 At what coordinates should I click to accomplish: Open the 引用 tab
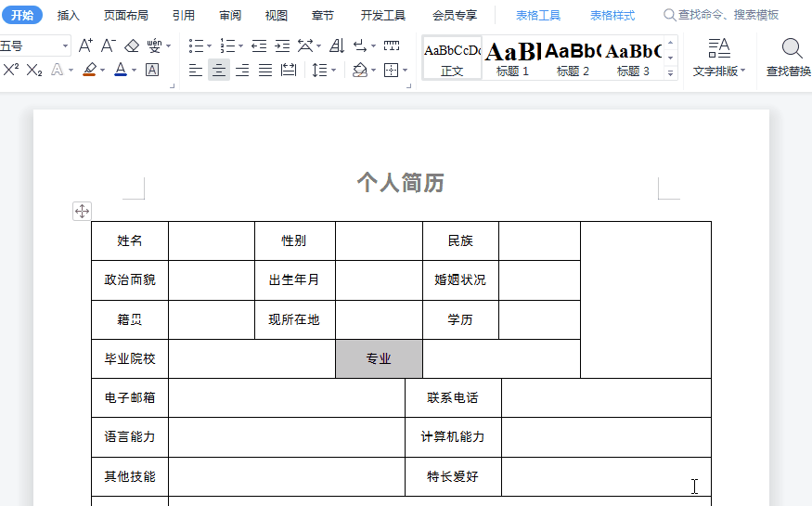[x=184, y=16]
